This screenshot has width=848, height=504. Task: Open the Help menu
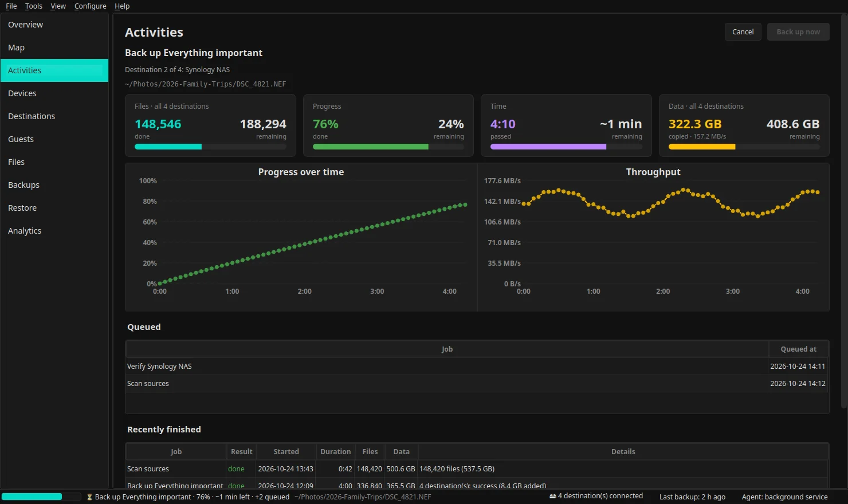pos(122,6)
